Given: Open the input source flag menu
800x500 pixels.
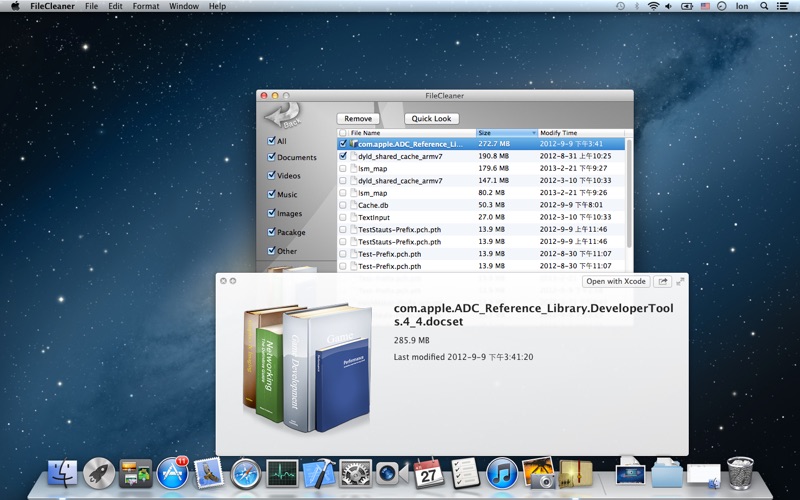Looking at the screenshot, I should coord(705,6).
